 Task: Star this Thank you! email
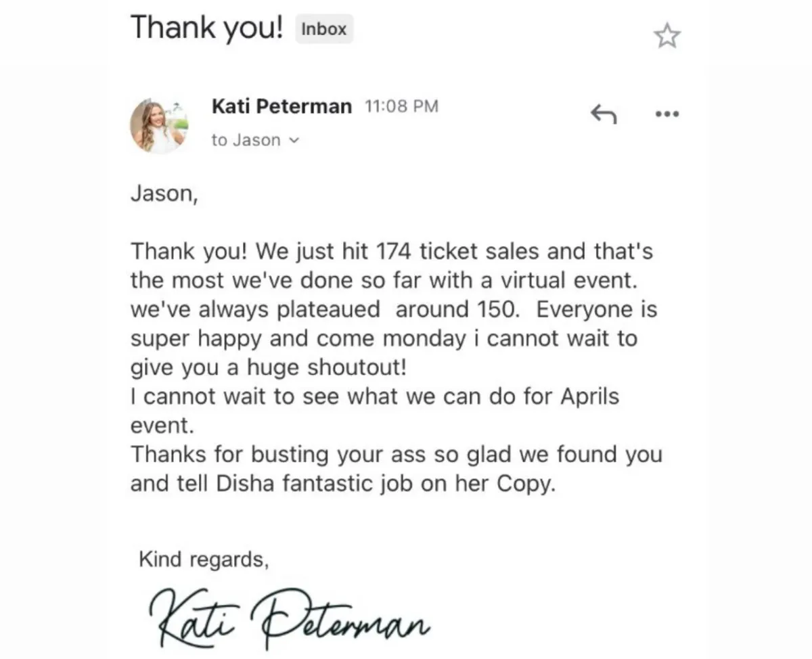point(667,36)
